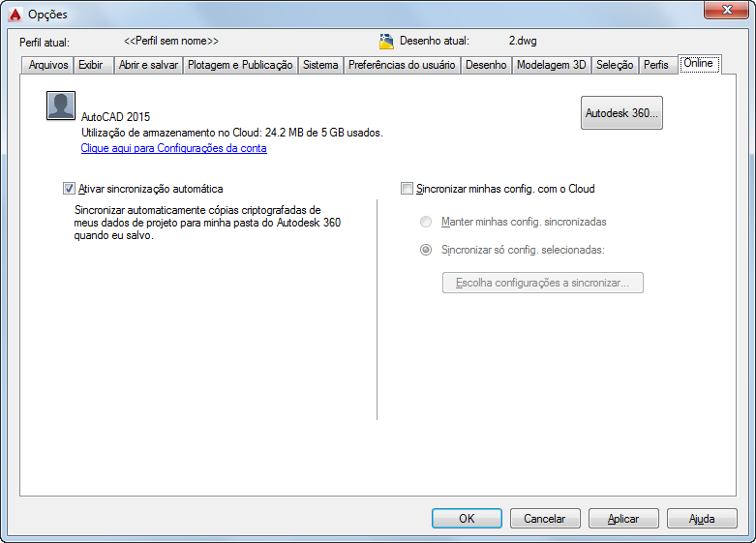Click the Aplicar button
The height and width of the screenshot is (543, 756).
[623, 519]
